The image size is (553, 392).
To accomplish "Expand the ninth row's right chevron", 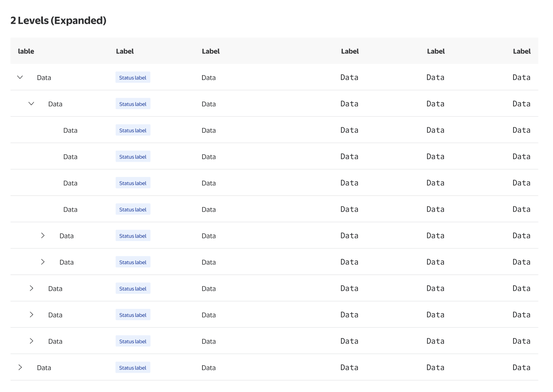I will 32,289.
